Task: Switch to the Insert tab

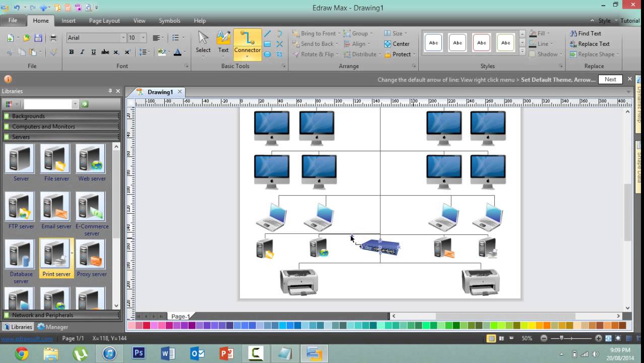Action: (x=69, y=21)
